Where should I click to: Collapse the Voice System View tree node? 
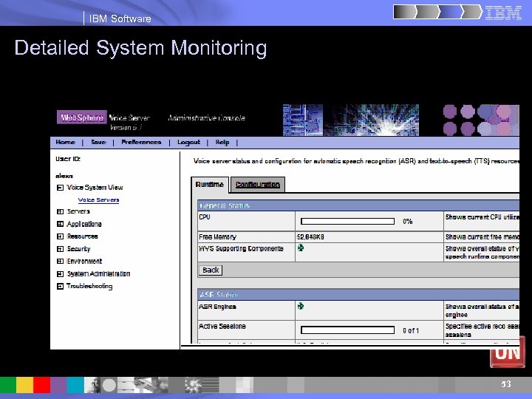click(60, 188)
